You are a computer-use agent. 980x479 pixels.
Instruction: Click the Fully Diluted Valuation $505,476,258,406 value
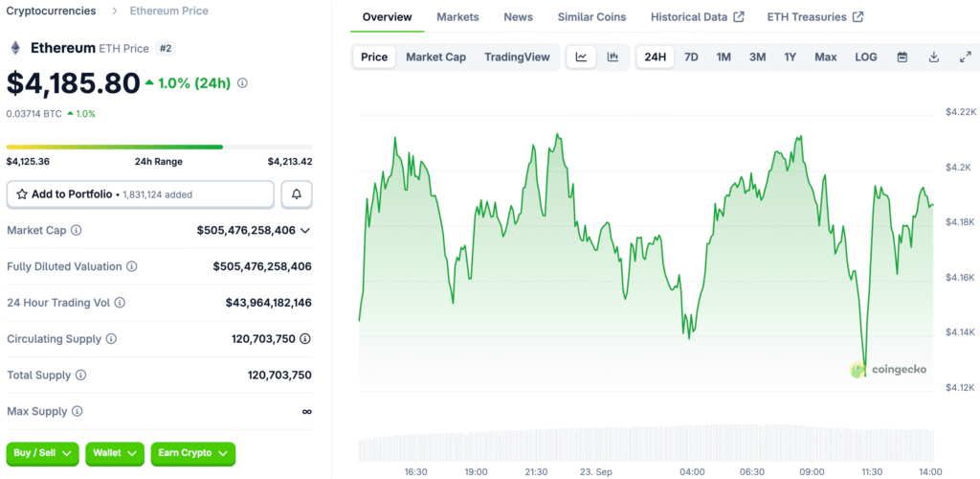[x=262, y=266]
